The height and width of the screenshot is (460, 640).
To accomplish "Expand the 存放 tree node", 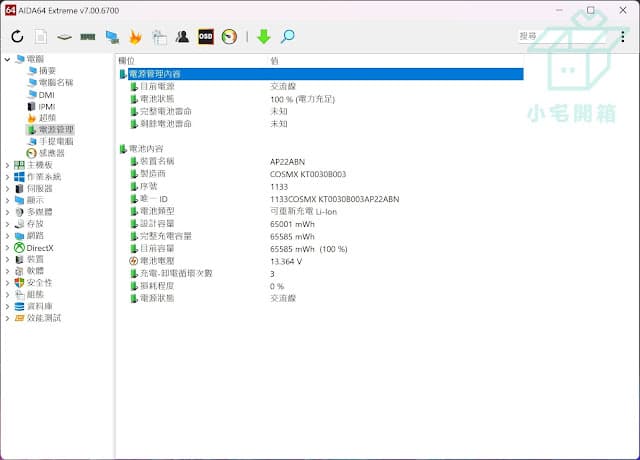I will [x=7, y=224].
